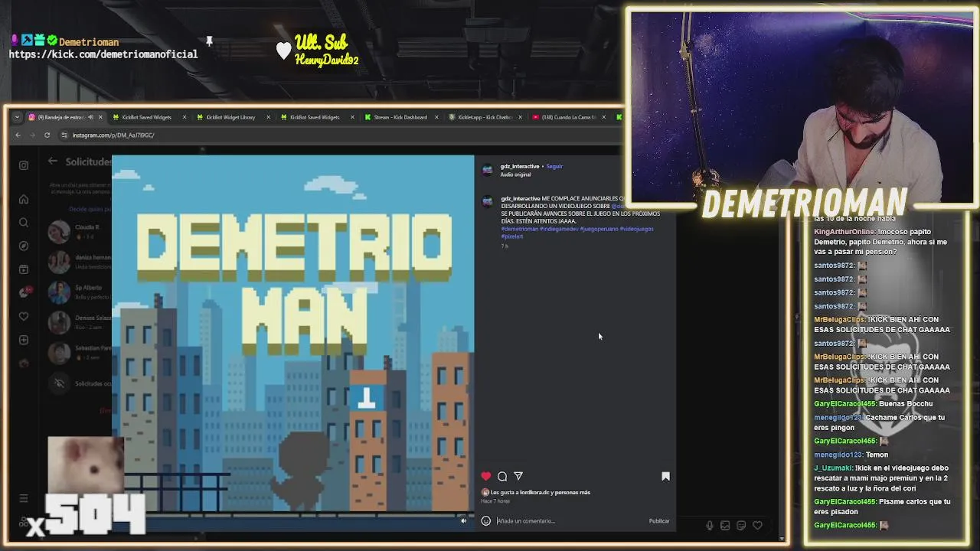The height and width of the screenshot is (551, 980).
Task: Click the heart icon in message bar
Action: point(757,525)
